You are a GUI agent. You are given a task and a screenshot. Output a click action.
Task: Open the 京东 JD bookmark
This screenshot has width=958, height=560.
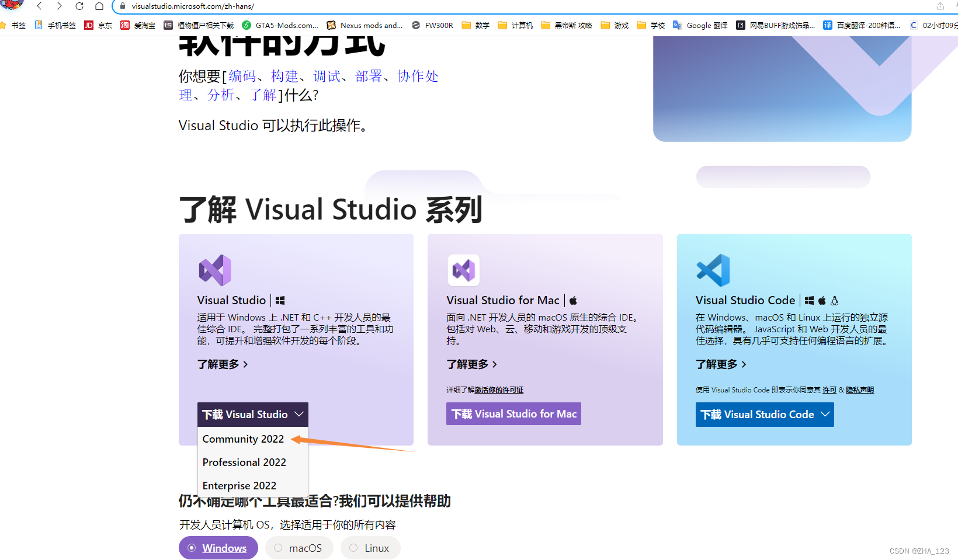[x=98, y=25]
